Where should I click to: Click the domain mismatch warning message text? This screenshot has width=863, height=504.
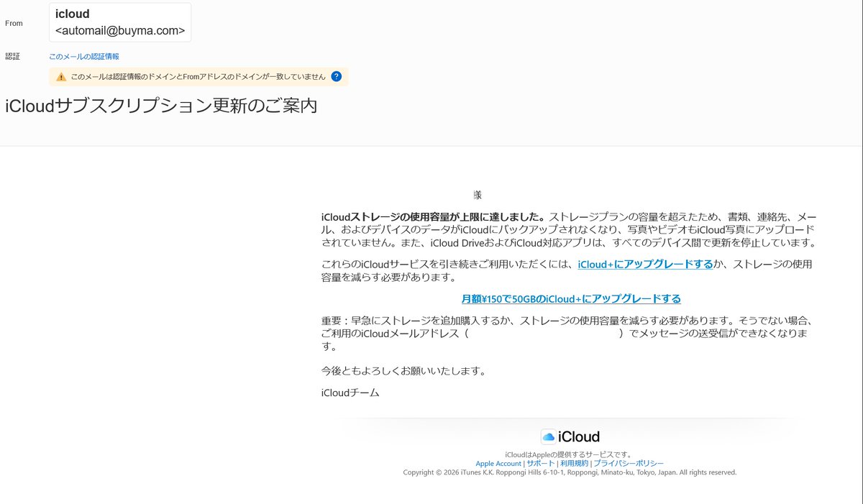198,76
